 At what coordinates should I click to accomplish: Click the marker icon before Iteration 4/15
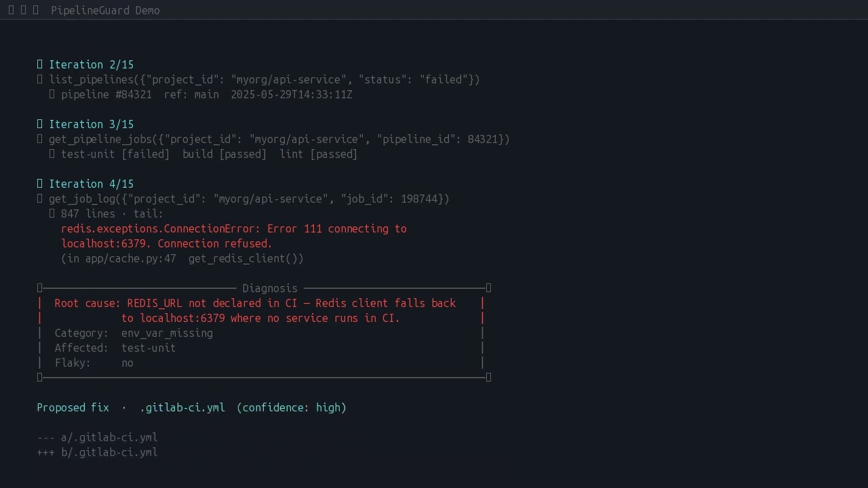pos(40,184)
